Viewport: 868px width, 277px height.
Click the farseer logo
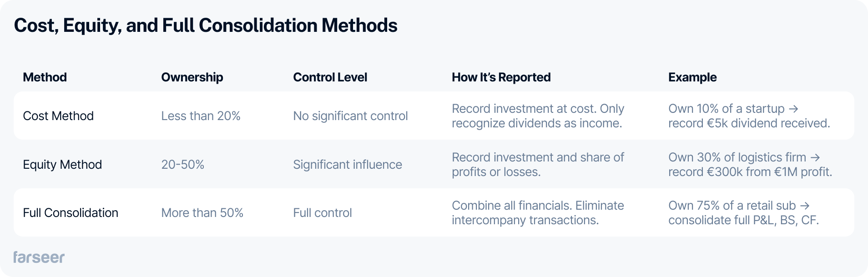(39, 257)
